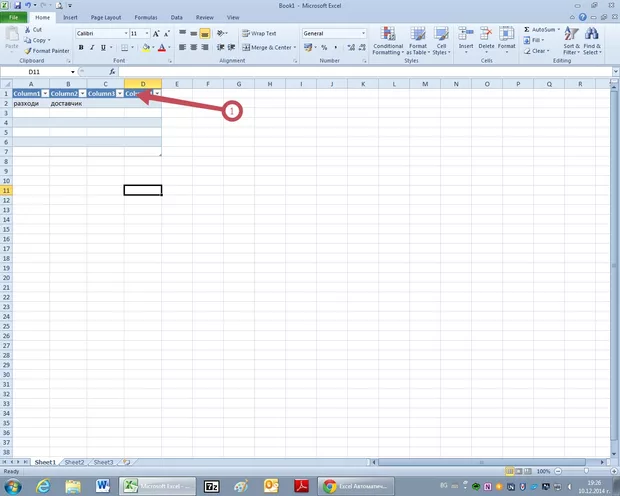The height and width of the screenshot is (496, 620).
Task: Select the Format Painter brush
Action: coord(28,51)
